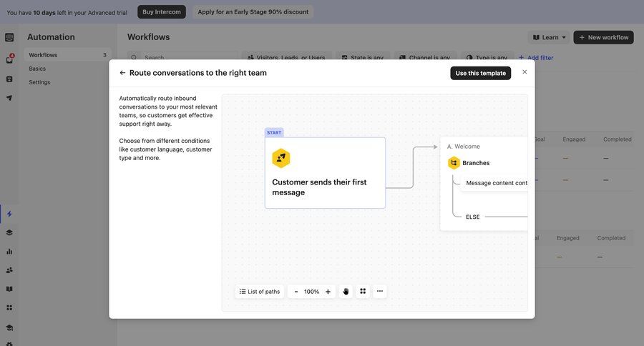Open Settings in the Automation sidebar
Screen dimensions: 644x346
pos(39,82)
